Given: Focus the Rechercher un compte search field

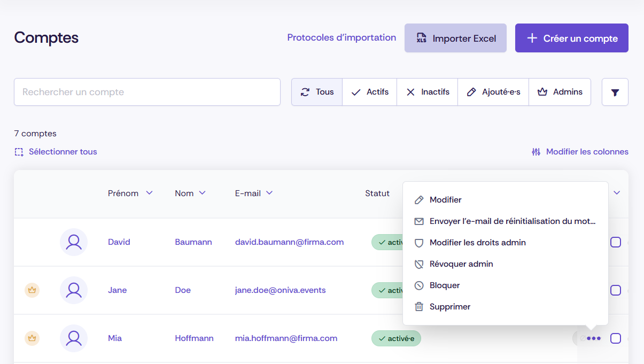Looking at the screenshot, I should point(147,92).
